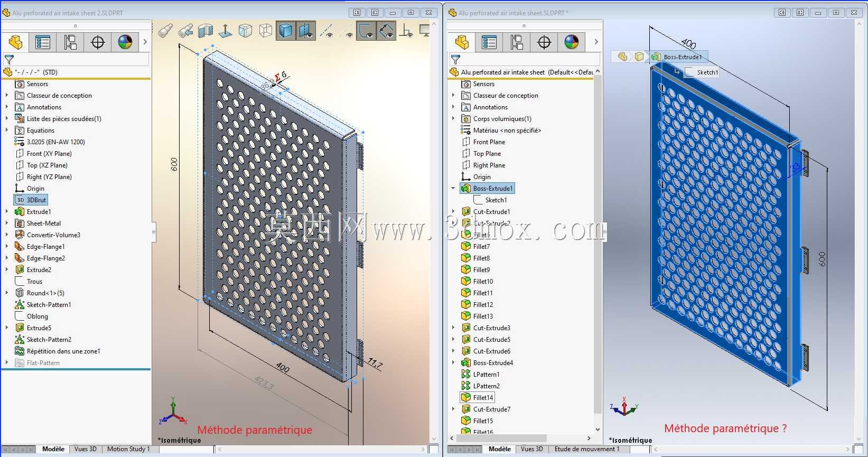
Task: Select Sketch1 under Boss-Extrude1 in right tree
Action: (490, 200)
